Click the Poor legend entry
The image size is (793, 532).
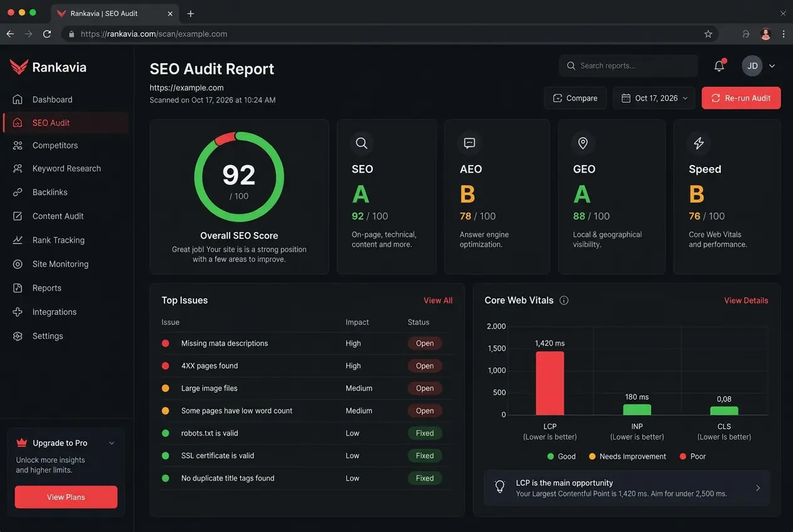[x=693, y=457]
